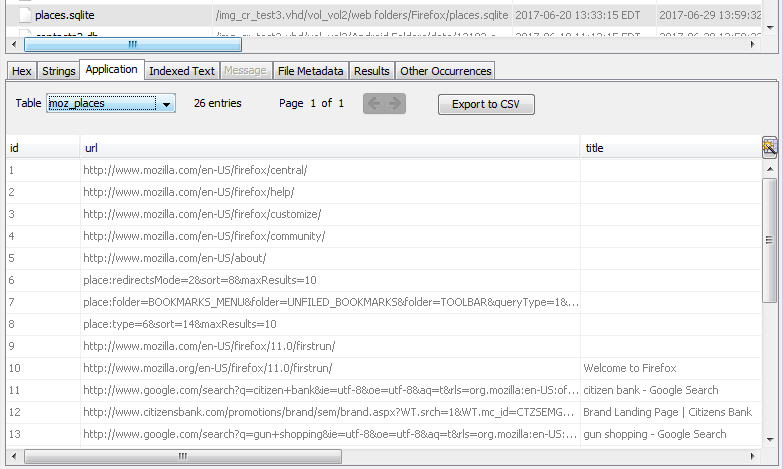
Task: Click table vertical scrollbar up arrow
Action: click(770, 169)
